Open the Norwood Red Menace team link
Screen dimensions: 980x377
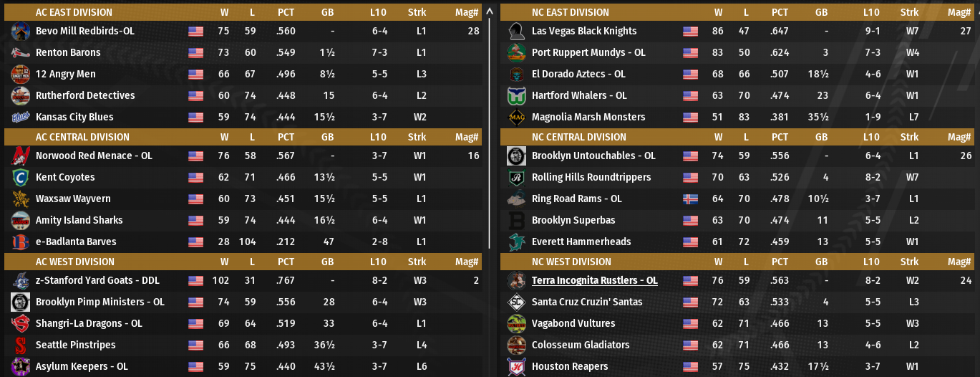click(x=94, y=156)
